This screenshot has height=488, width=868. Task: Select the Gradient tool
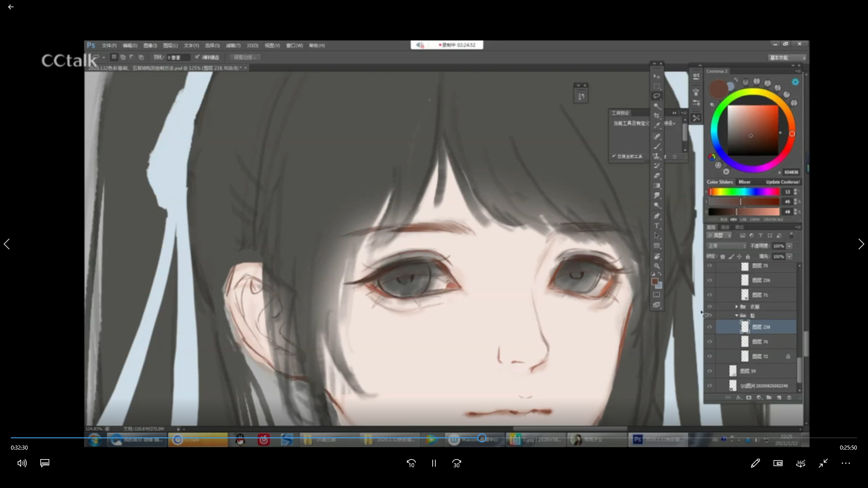[x=657, y=186]
